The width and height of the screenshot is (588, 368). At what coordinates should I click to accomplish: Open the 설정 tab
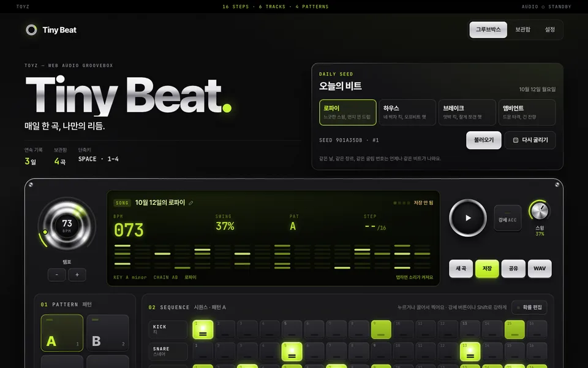coord(550,29)
